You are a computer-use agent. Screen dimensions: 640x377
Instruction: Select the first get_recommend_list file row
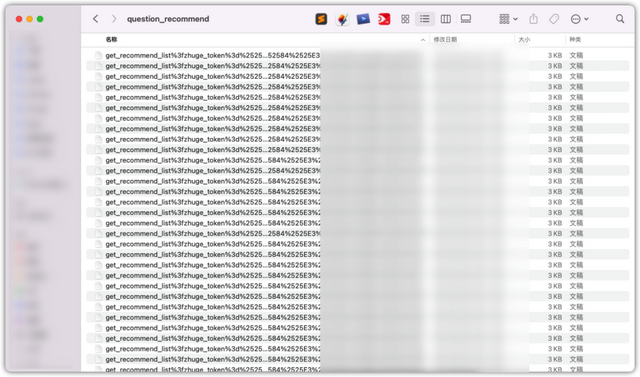click(x=358, y=55)
